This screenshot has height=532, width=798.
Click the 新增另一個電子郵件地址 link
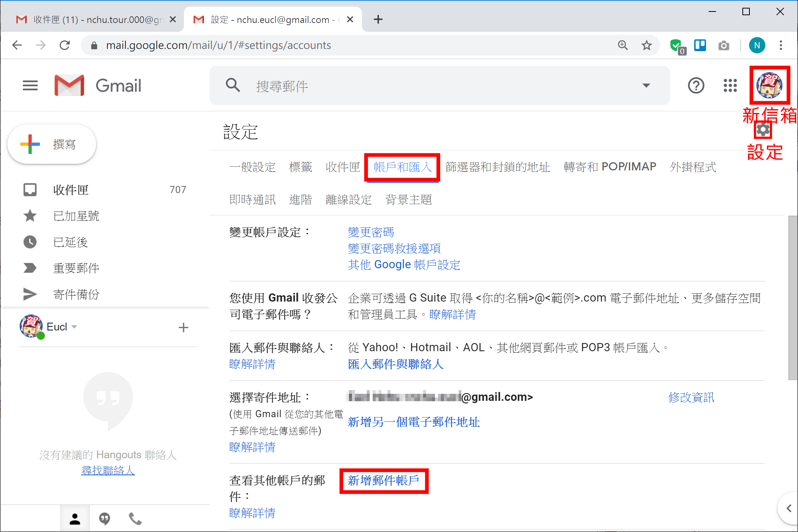[414, 422]
